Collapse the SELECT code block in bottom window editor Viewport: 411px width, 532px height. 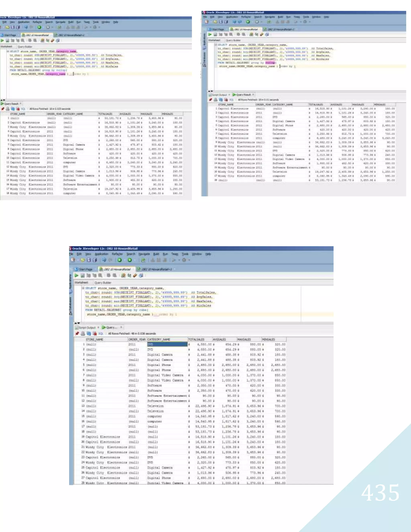[83, 288]
